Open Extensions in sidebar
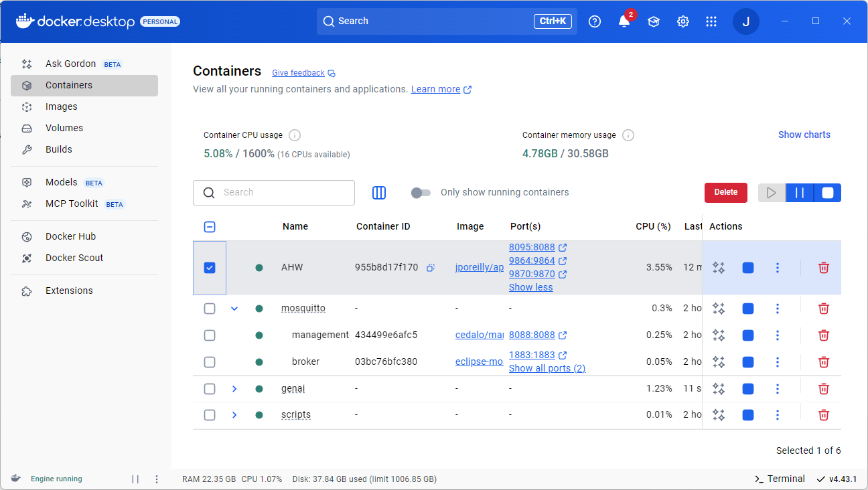 pyautogui.click(x=84, y=291)
